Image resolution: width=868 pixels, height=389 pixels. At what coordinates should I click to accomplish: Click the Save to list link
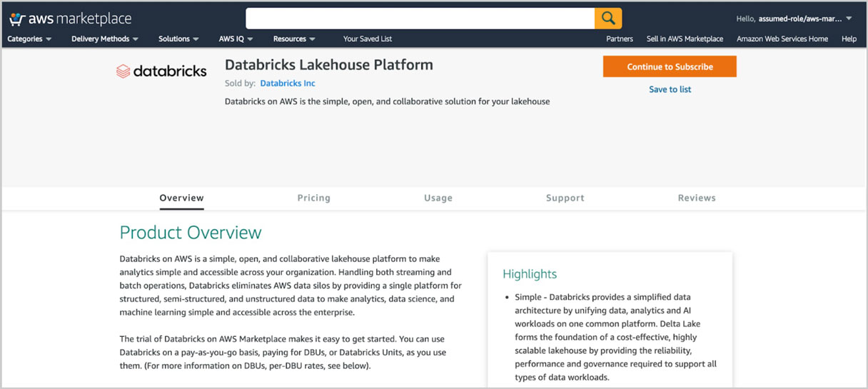670,89
